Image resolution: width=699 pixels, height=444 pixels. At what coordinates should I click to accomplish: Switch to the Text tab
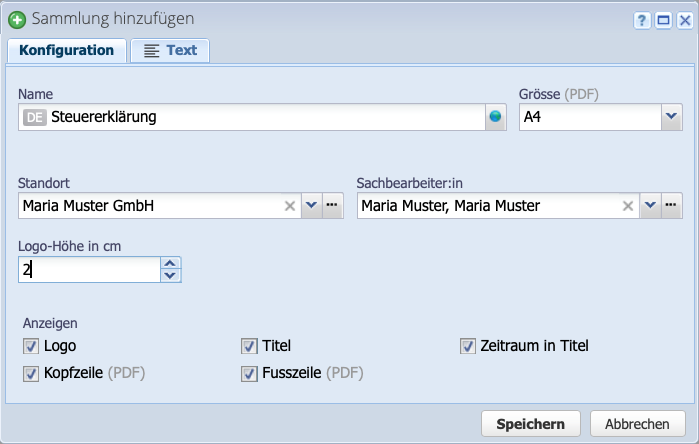tap(170, 50)
